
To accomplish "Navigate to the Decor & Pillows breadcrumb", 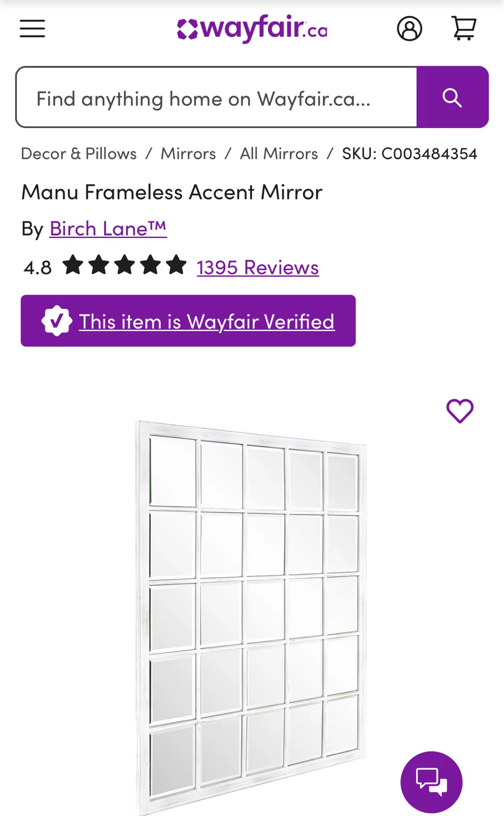I will pyautogui.click(x=79, y=154).
